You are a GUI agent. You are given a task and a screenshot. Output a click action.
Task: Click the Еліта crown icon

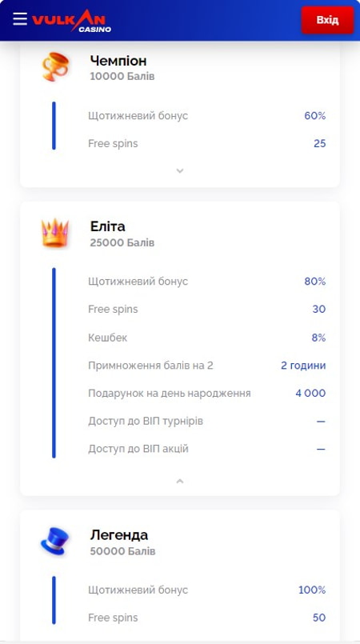point(55,233)
